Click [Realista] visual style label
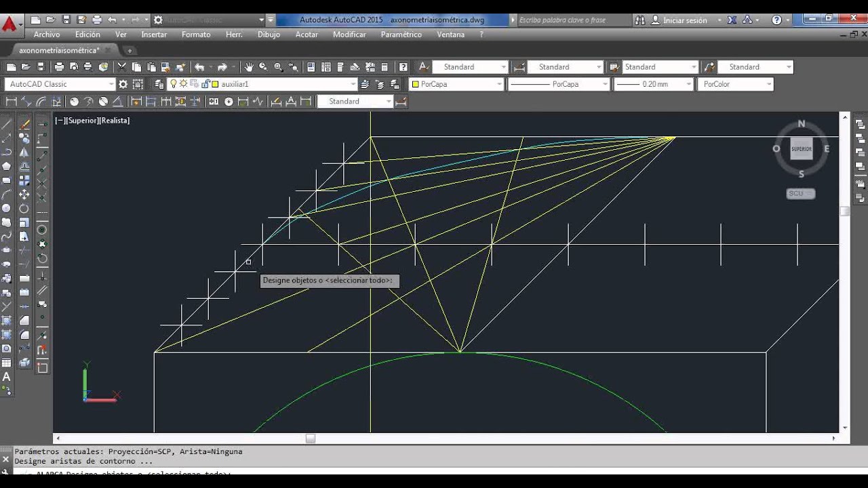This screenshot has width=868, height=488. coord(115,120)
